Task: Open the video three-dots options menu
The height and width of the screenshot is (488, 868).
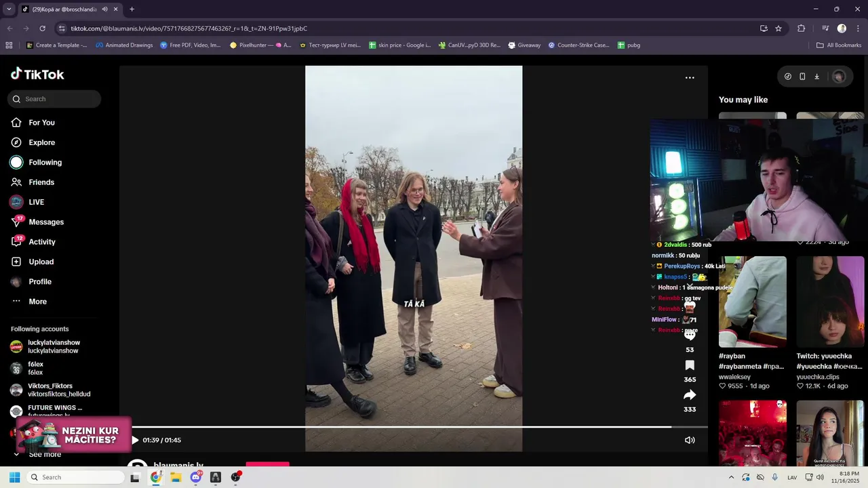Action: tap(690, 78)
